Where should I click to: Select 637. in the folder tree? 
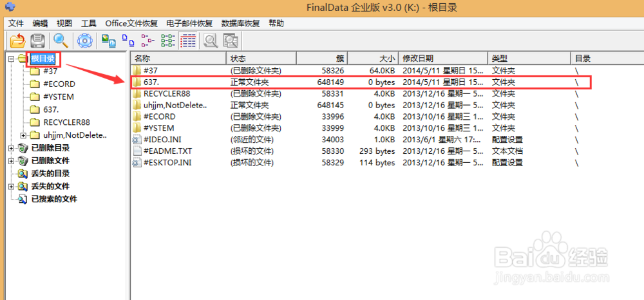point(51,109)
